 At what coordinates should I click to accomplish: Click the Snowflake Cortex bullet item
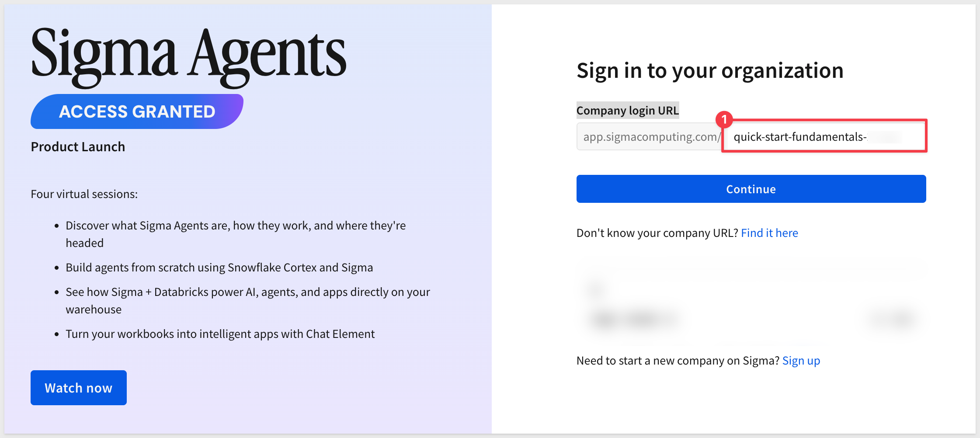219,268
